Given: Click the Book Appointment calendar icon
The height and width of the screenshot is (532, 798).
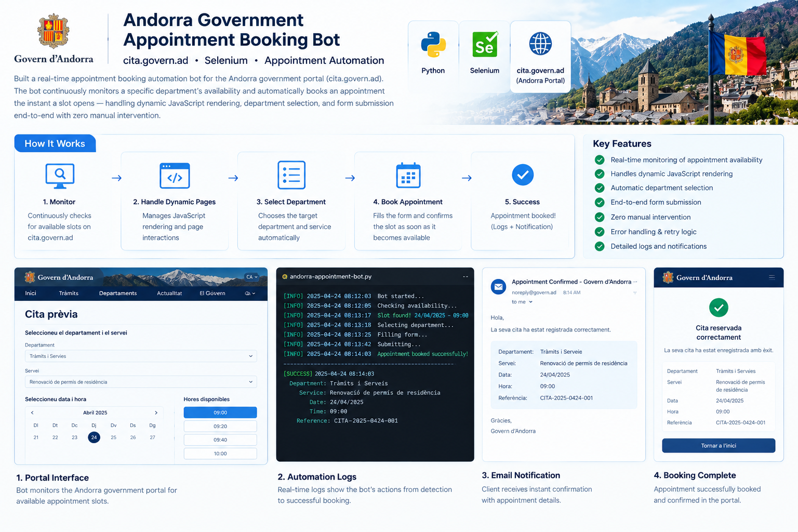Looking at the screenshot, I should click(408, 175).
